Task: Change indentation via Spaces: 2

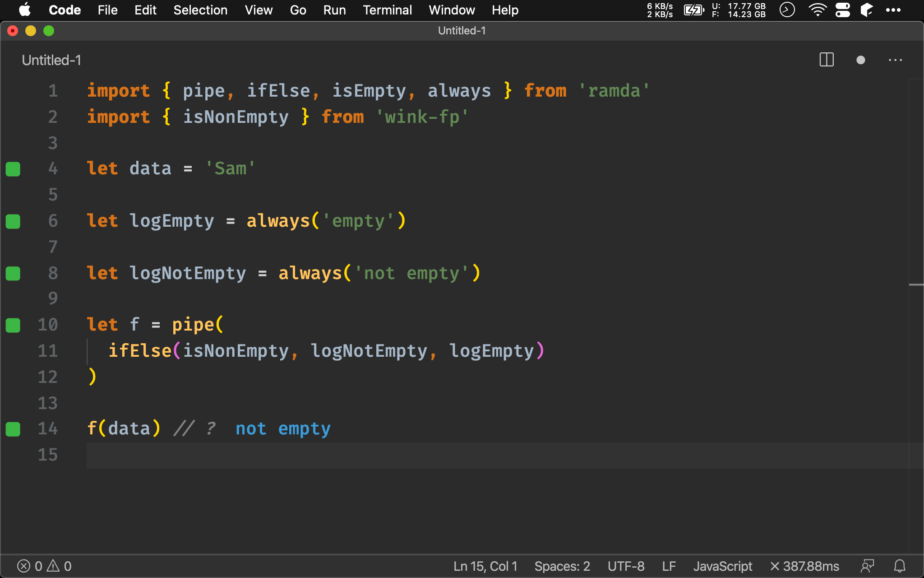Action: tap(562, 566)
